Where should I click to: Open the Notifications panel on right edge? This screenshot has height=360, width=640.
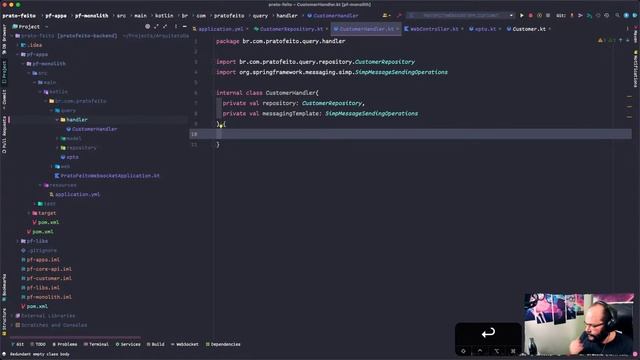[636, 69]
